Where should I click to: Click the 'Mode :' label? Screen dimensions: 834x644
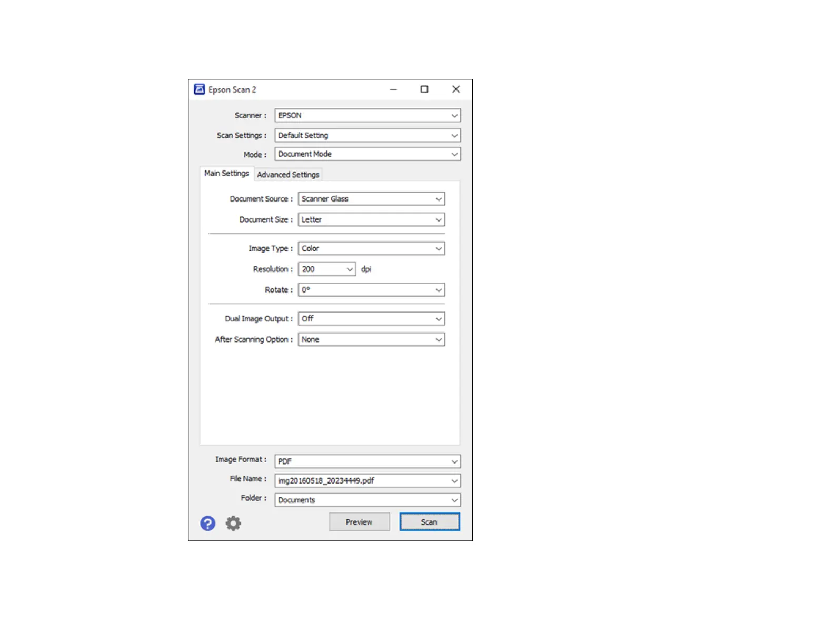pos(255,155)
